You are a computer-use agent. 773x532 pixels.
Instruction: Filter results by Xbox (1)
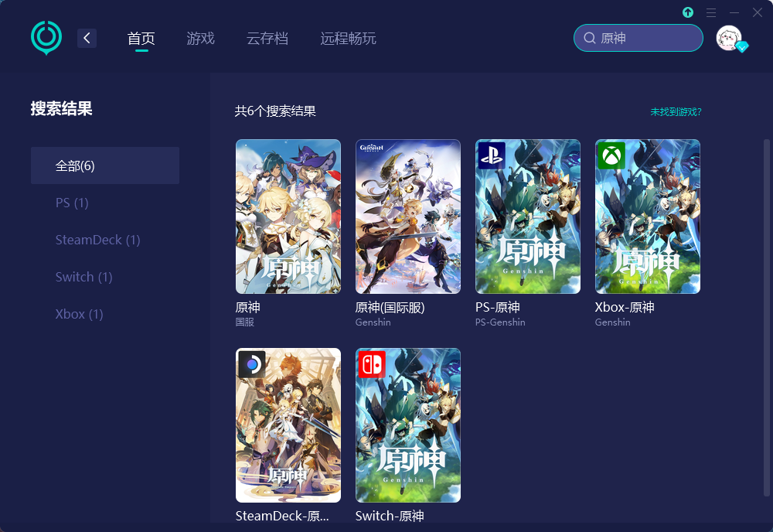[x=79, y=314]
